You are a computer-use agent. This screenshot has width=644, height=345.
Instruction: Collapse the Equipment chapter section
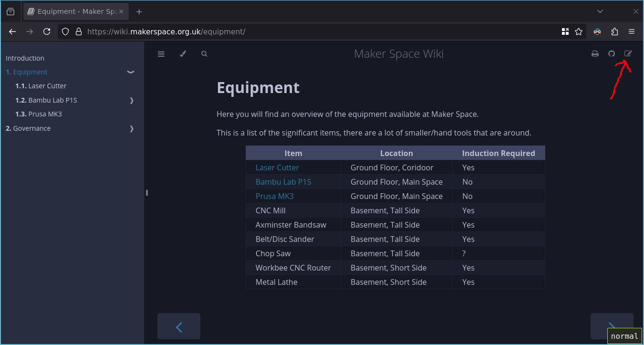click(130, 72)
